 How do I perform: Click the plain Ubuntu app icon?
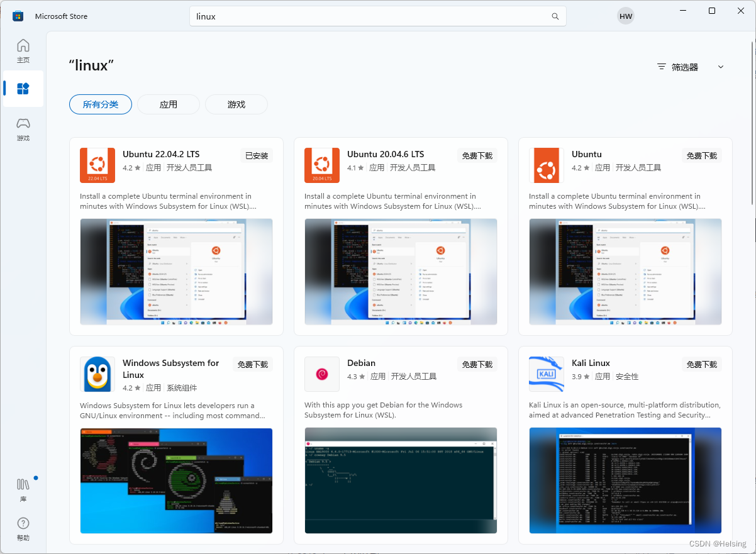[547, 165]
